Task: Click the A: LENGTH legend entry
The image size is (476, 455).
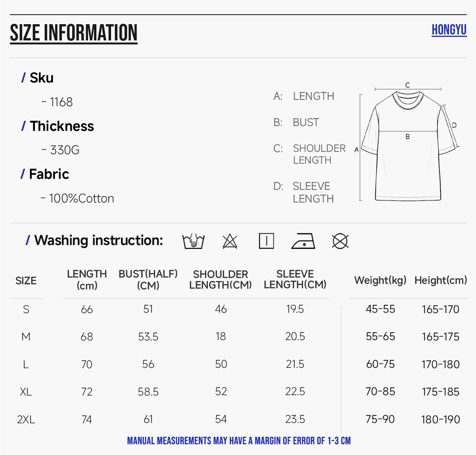Action: pos(304,96)
